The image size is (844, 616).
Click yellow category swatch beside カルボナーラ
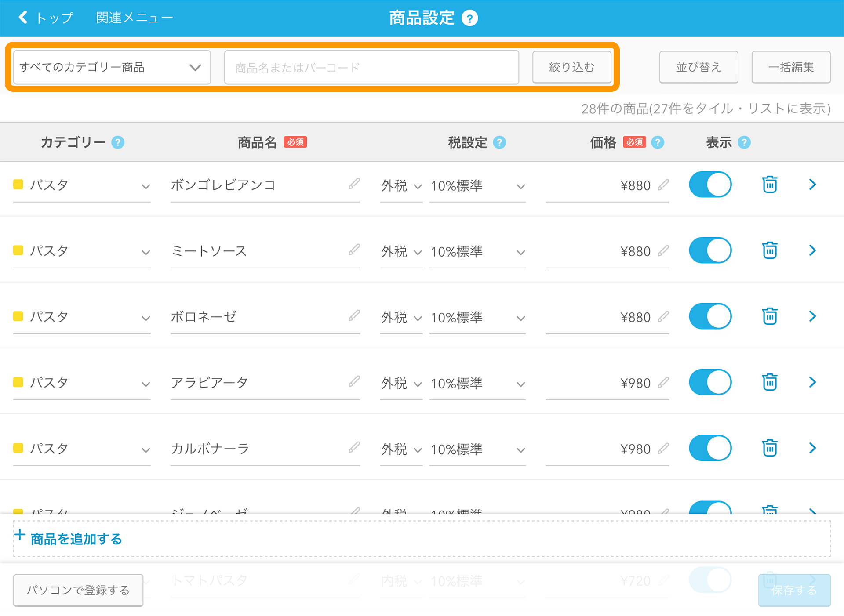[18, 448]
